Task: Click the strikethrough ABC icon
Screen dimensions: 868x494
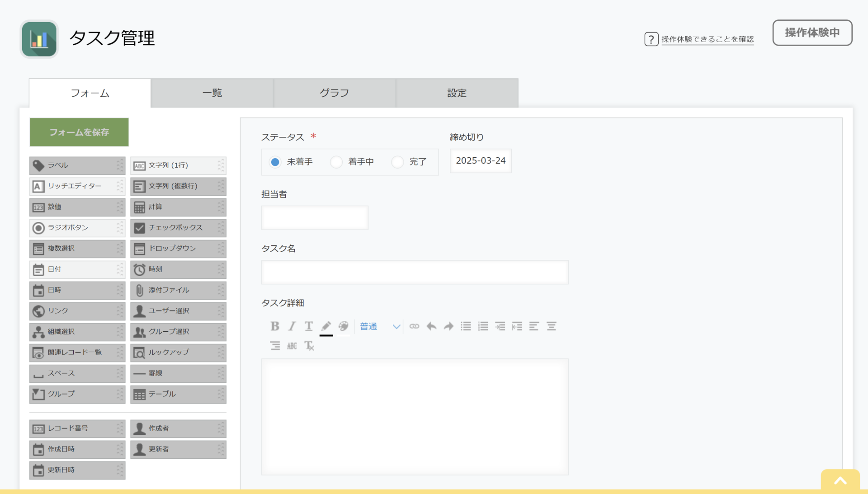Action: coord(292,346)
